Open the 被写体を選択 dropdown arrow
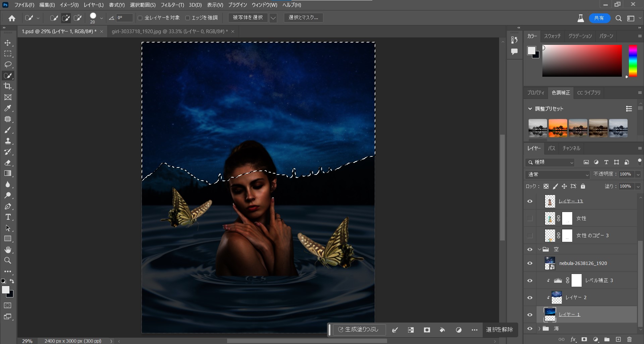 click(x=273, y=18)
